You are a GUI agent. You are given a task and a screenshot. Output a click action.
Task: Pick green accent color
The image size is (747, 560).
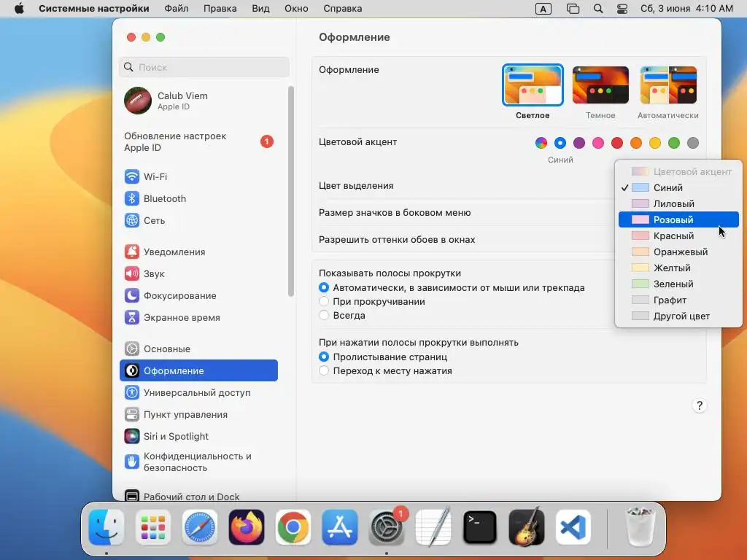[673, 142]
